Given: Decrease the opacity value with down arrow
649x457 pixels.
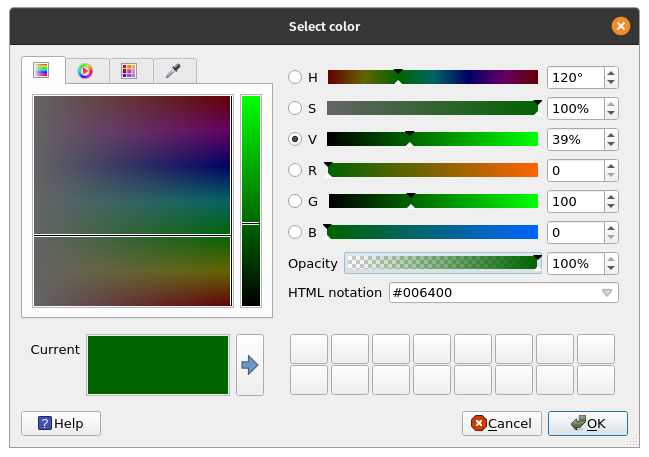Looking at the screenshot, I should (x=611, y=269).
